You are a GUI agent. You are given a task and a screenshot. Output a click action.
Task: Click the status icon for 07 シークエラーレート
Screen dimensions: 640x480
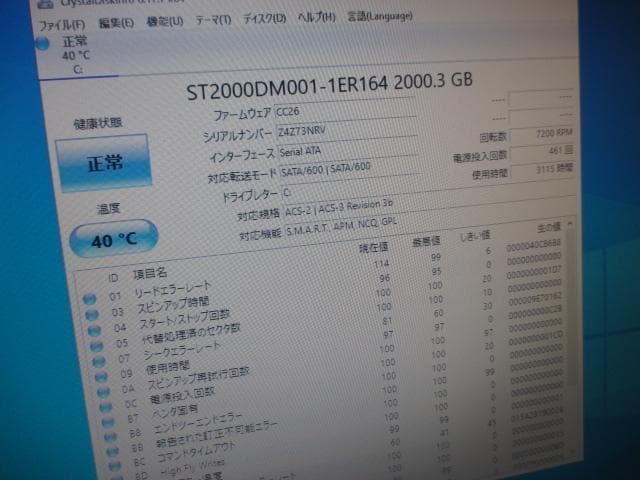[99, 362]
